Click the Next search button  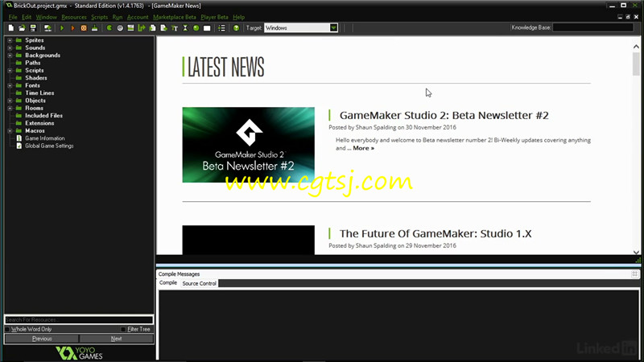click(x=116, y=339)
